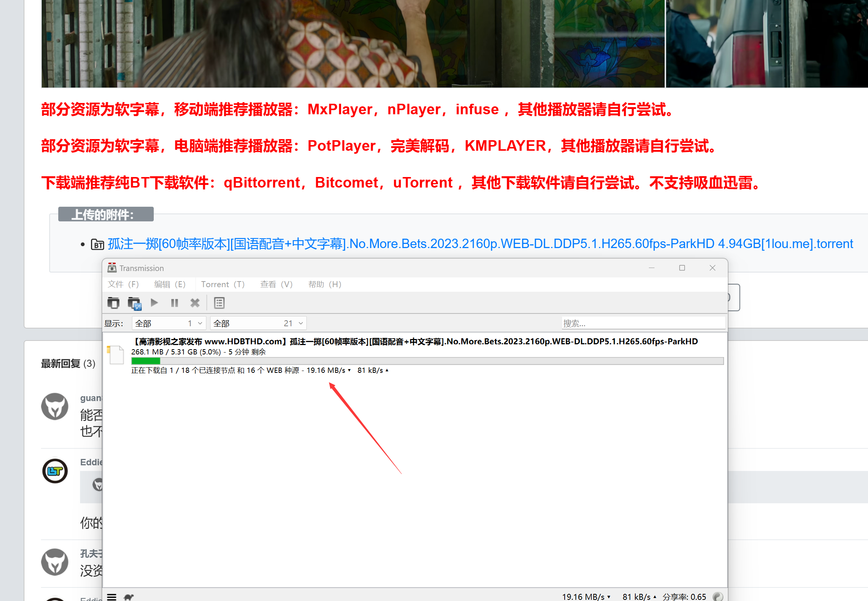This screenshot has height=601, width=868.
Task: Click the Open URL toolbar icon
Action: coord(134,303)
